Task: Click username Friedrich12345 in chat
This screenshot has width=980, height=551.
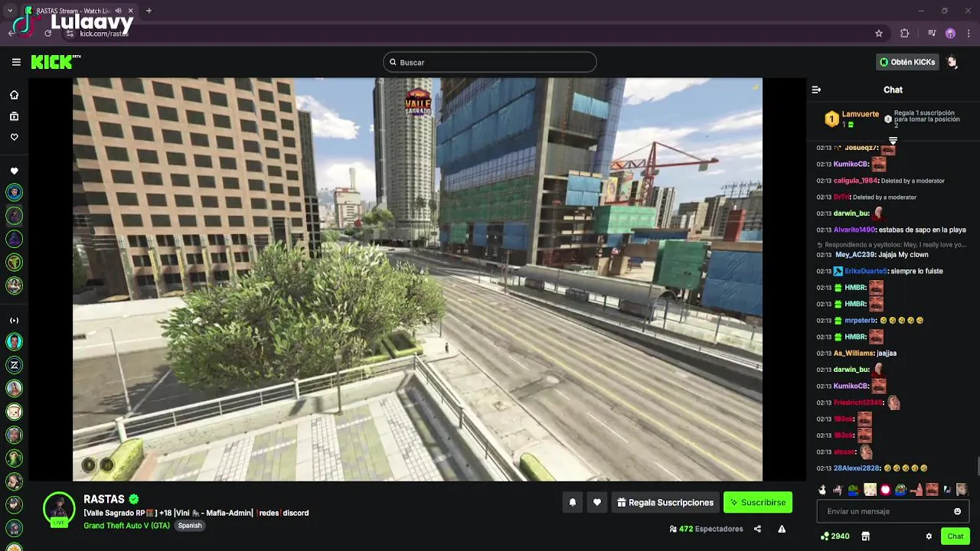Action: pos(858,403)
